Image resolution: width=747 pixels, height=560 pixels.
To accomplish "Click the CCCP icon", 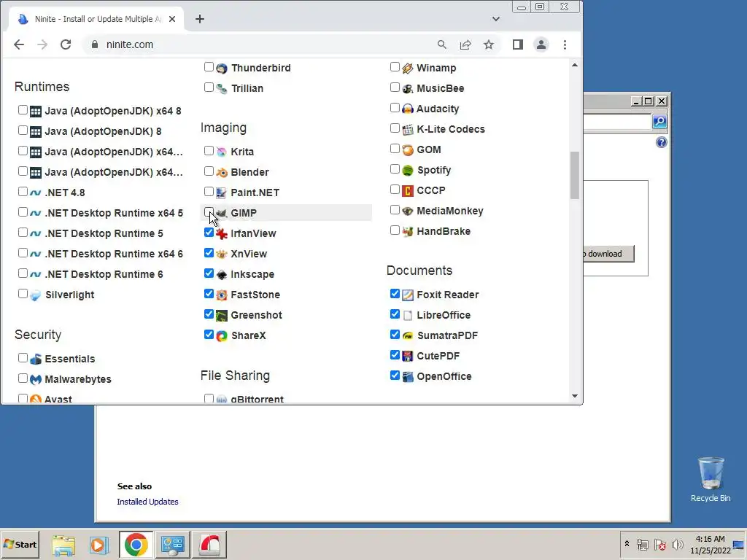I will (x=407, y=190).
